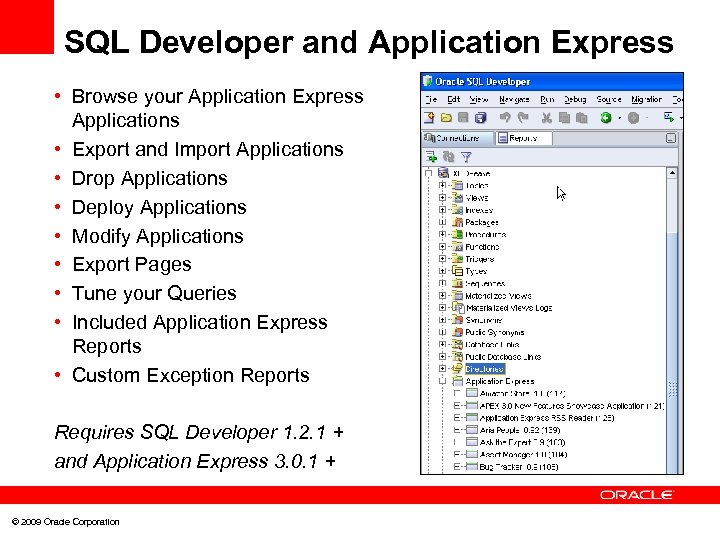Click the Bug Tracker application icon
This screenshot has height=540, width=720.
click(472, 467)
